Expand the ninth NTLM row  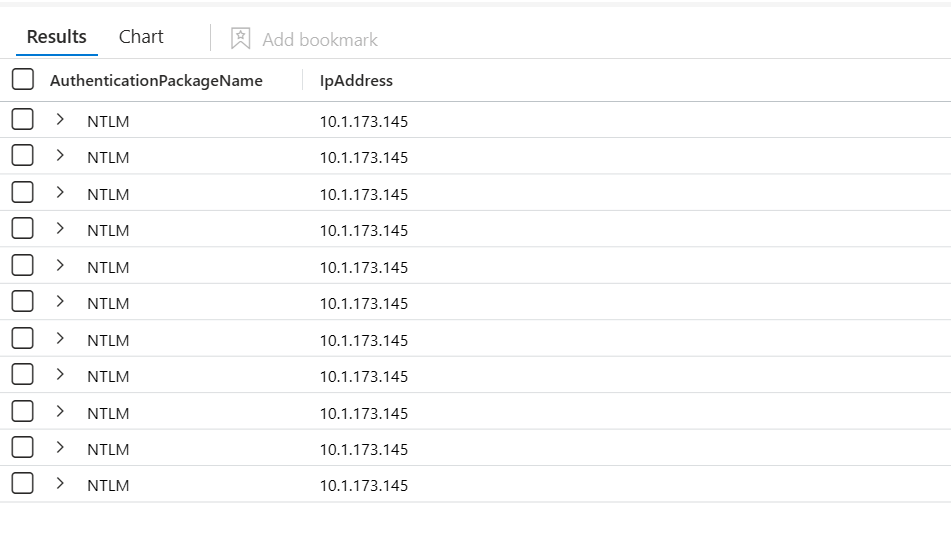coord(60,412)
